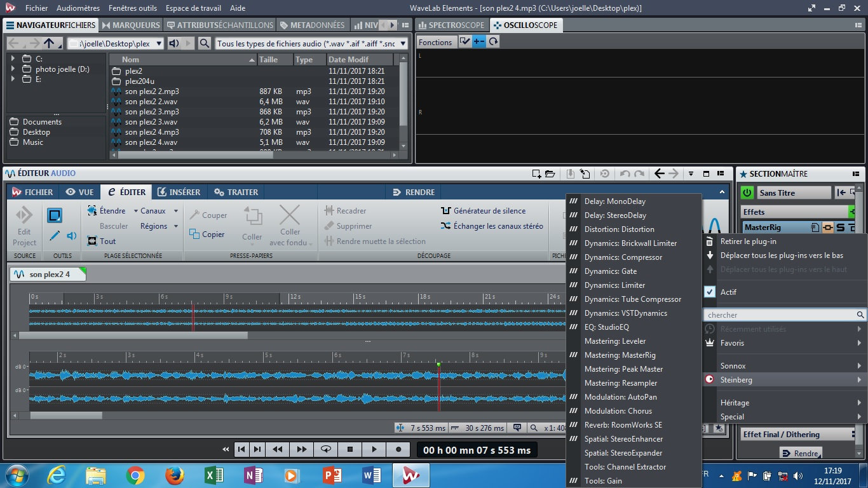Choose Reverb: RoomWorks SE plug-in
This screenshot has height=488, width=868.
pos(623,425)
